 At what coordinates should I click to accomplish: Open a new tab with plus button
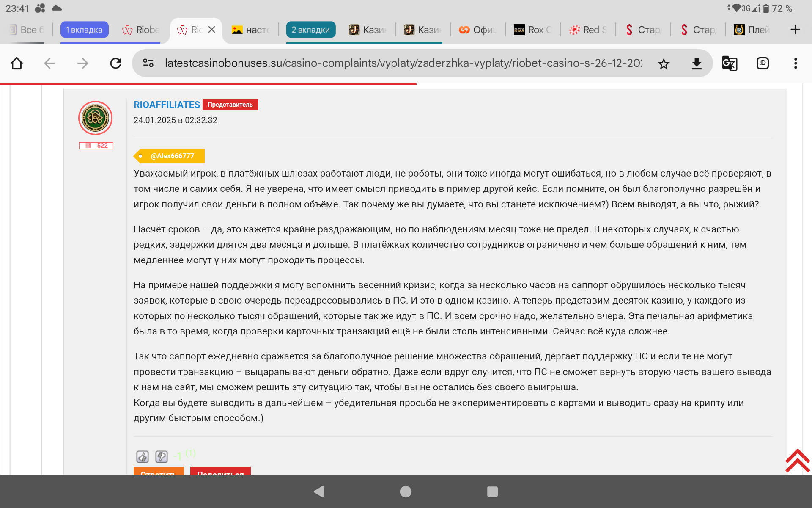[795, 30]
